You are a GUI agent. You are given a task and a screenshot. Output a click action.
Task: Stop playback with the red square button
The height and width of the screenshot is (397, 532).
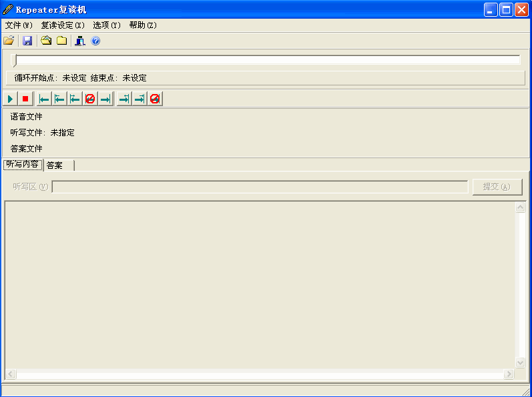point(25,99)
